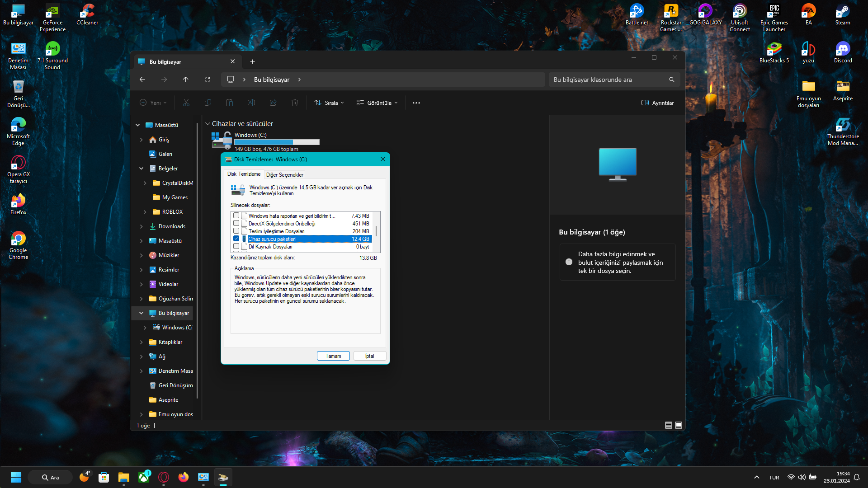Click the search magnifier icon in Explorer

(671, 80)
